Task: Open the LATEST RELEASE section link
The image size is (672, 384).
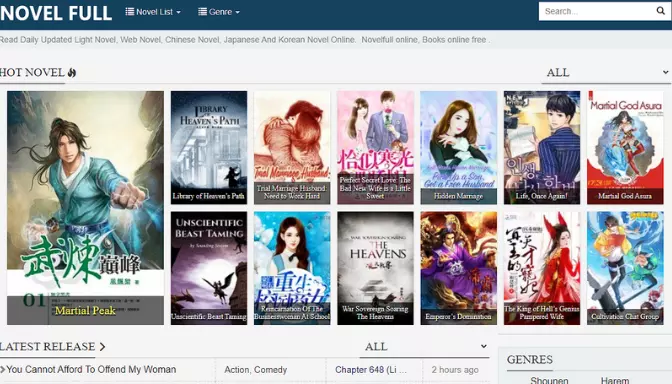Action: pos(52,346)
